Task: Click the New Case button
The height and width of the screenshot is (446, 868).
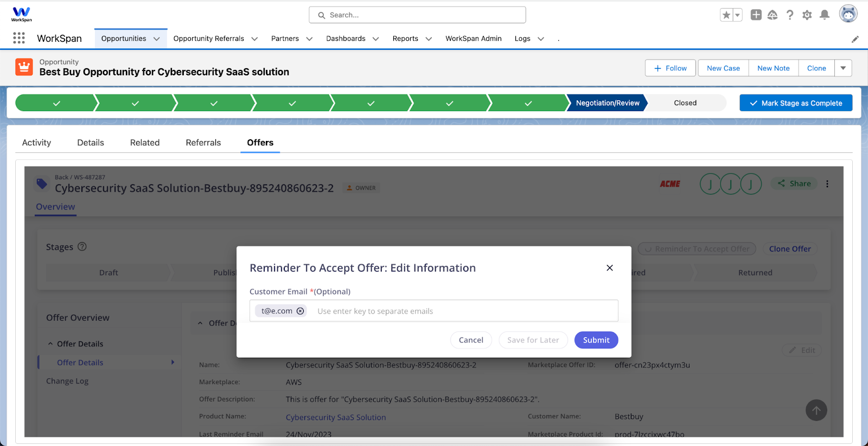Action: tap(723, 68)
